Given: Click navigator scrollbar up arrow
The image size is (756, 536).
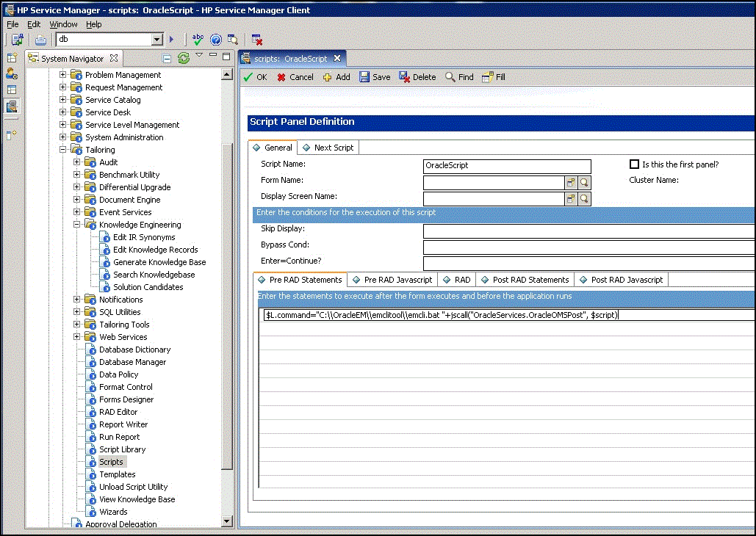Looking at the screenshot, I should (226, 74).
